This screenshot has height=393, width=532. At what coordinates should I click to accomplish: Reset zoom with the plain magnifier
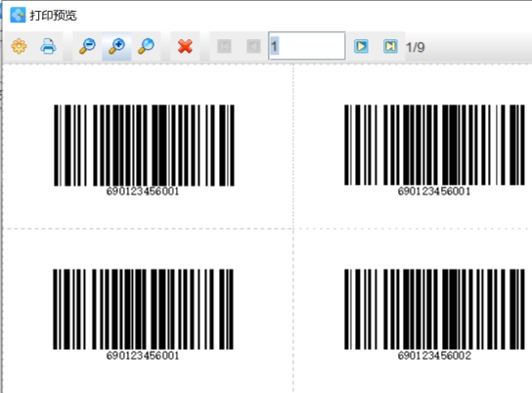coord(146,47)
